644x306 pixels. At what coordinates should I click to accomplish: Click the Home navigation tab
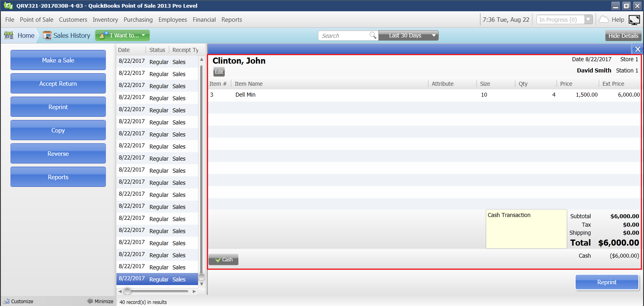pyautogui.click(x=20, y=35)
